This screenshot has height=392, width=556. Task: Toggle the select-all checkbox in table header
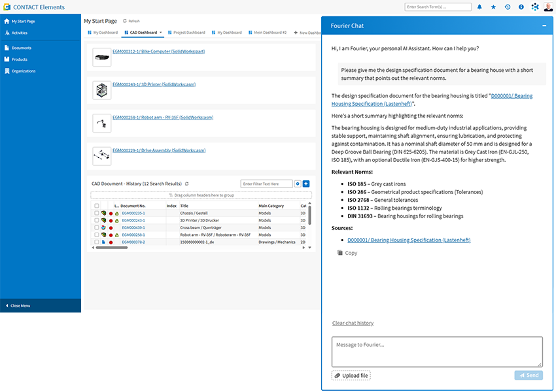pyautogui.click(x=97, y=206)
